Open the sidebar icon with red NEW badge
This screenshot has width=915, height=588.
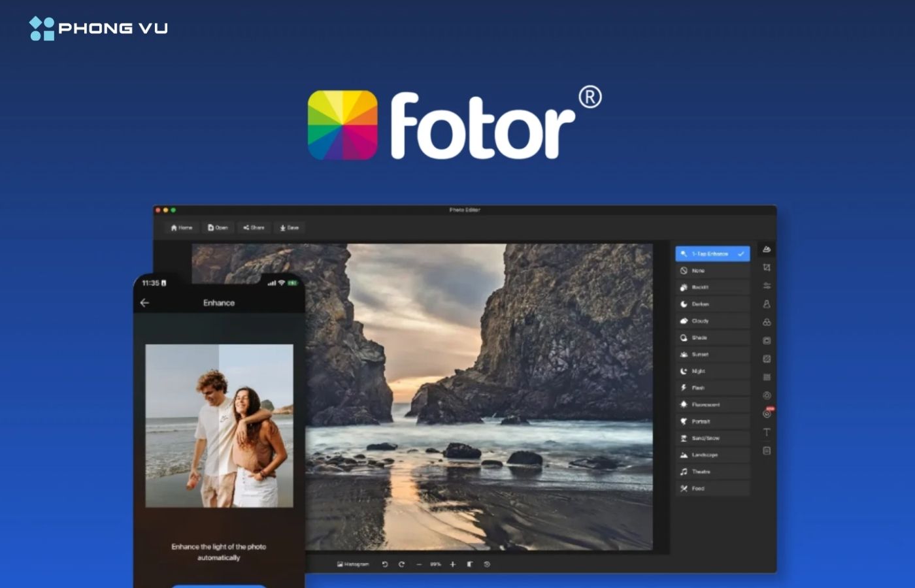click(x=767, y=413)
